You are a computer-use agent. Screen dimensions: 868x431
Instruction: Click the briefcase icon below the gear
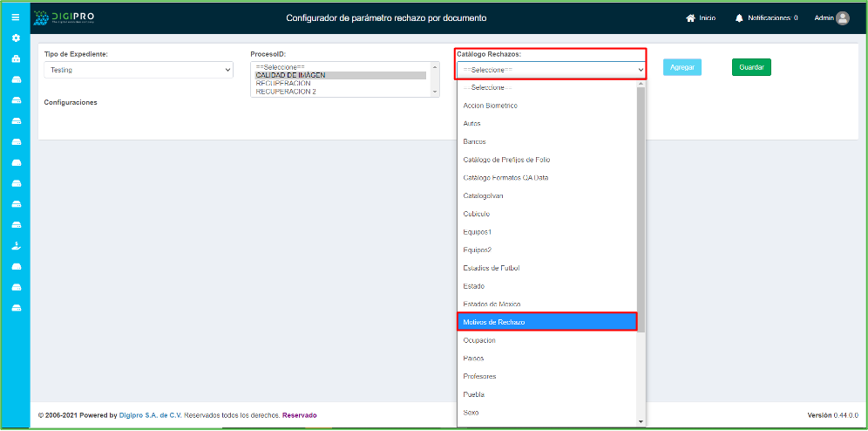(15, 59)
